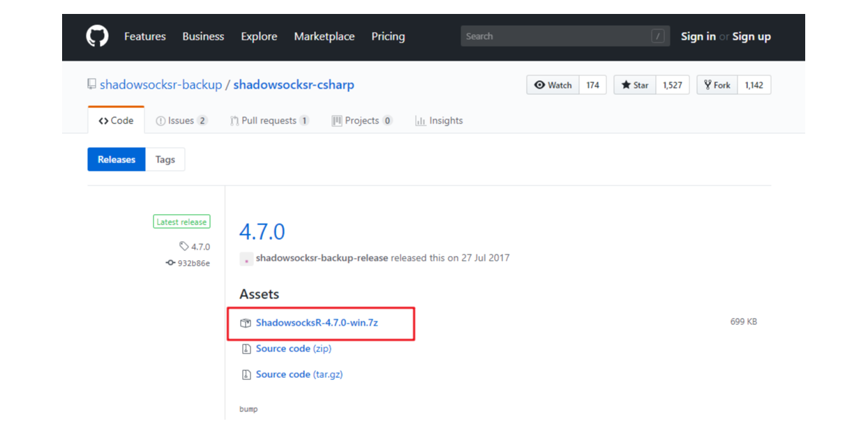Open the 1,527 stargazers count
The height and width of the screenshot is (433, 868).
coord(673,85)
